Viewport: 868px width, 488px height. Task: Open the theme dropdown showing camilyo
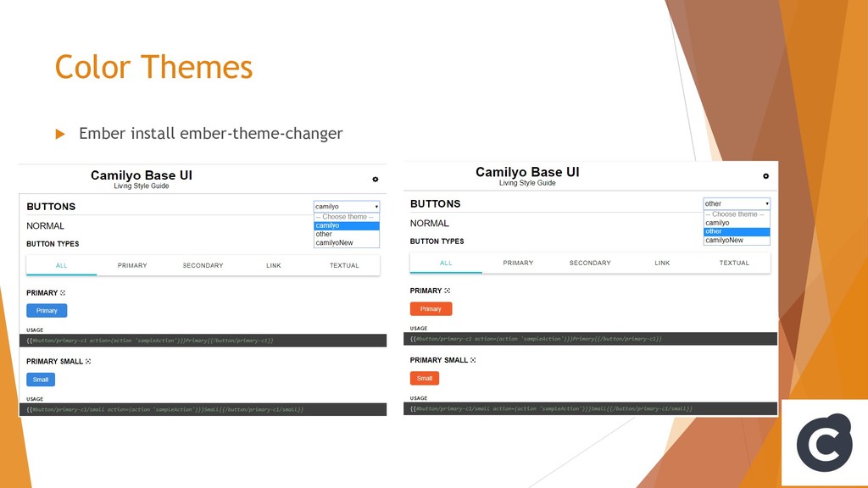pos(347,207)
